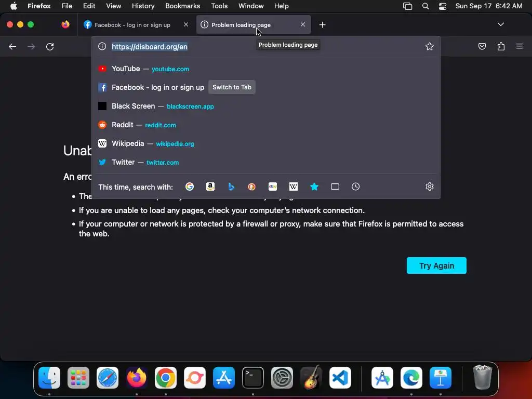Go back to the previous page

12,46
